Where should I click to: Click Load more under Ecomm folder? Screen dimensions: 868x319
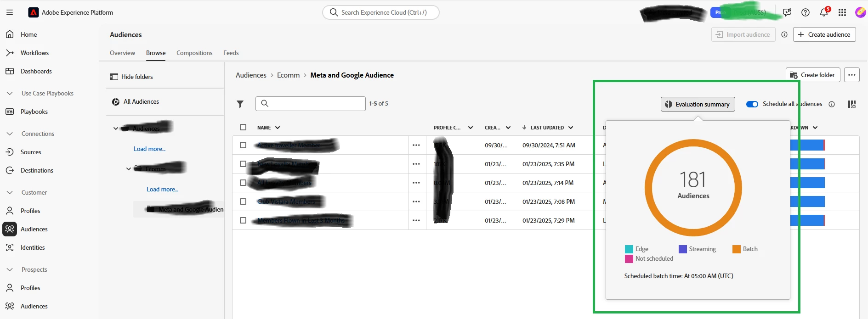click(x=162, y=189)
